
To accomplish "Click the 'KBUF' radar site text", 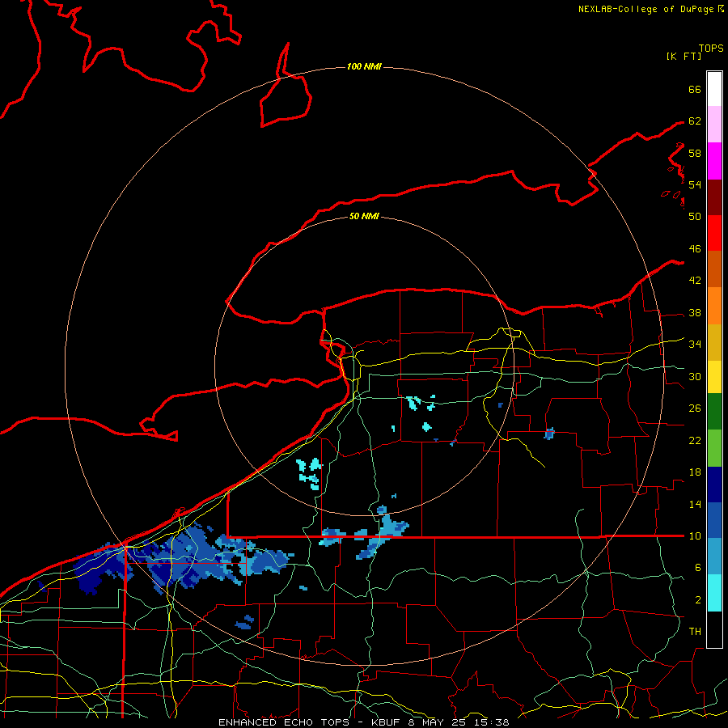I will click(386, 722).
